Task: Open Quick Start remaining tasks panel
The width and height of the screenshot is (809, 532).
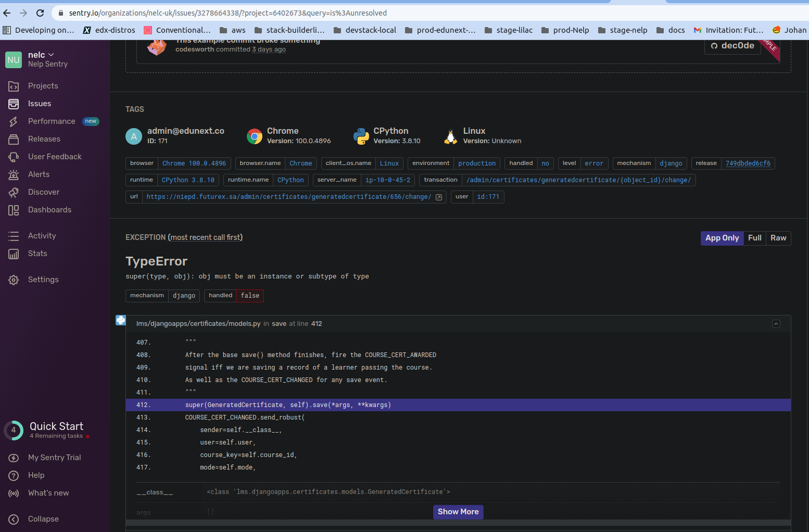Action: tap(47, 430)
